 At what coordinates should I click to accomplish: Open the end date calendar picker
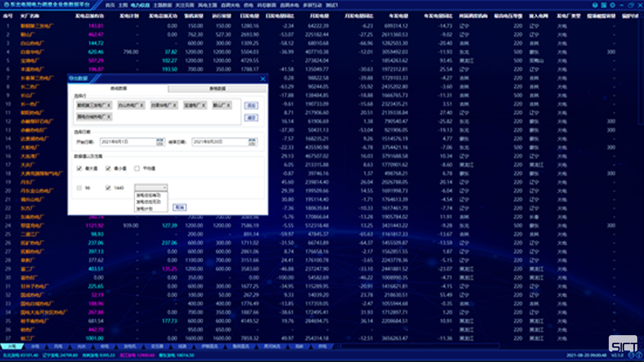(252, 142)
